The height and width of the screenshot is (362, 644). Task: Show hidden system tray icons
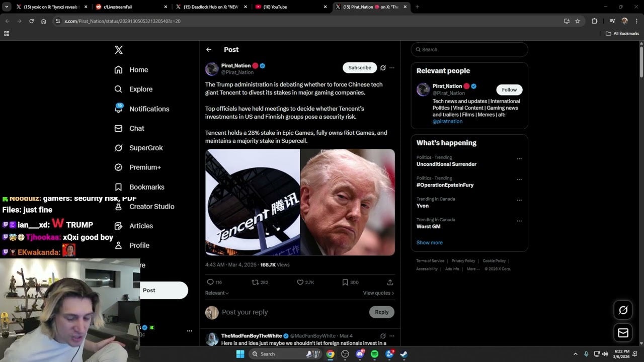(576, 354)
